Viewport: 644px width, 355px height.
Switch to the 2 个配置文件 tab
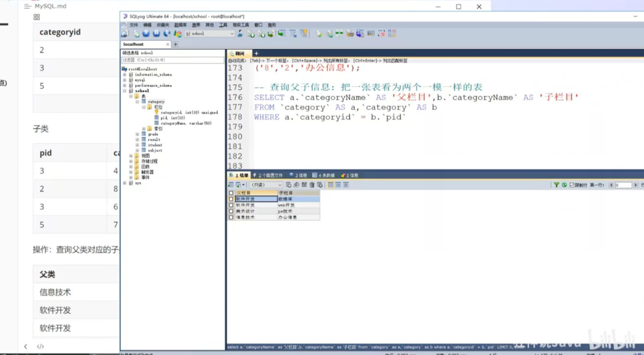(x=268, y=175)
